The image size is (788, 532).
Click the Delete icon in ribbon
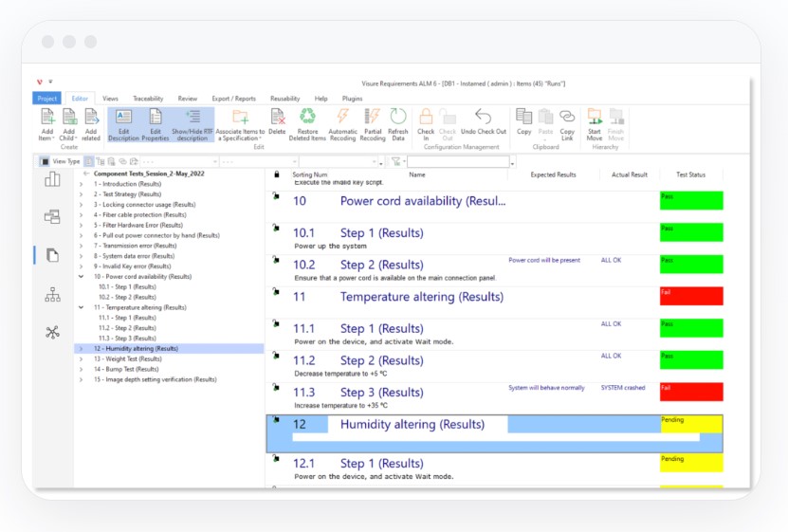278,117
